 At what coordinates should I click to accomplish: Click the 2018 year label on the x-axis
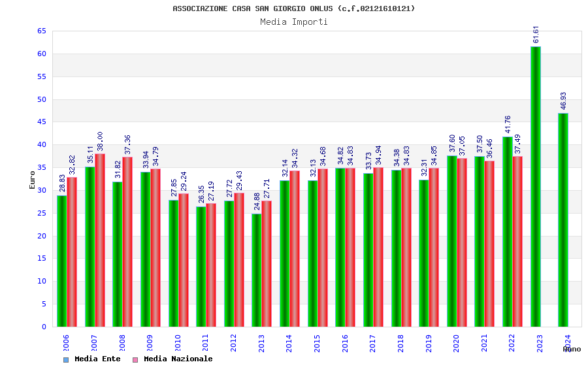(x=401, y=343)
